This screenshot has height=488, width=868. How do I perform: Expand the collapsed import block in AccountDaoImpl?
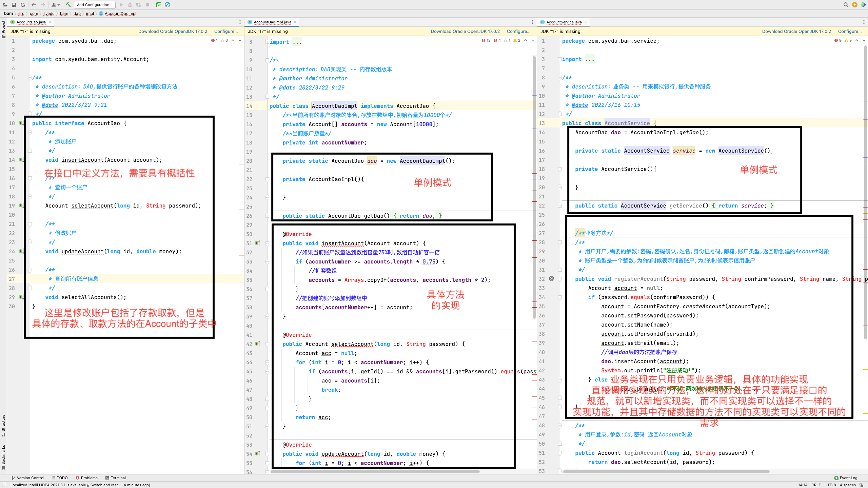click(267, 42)
